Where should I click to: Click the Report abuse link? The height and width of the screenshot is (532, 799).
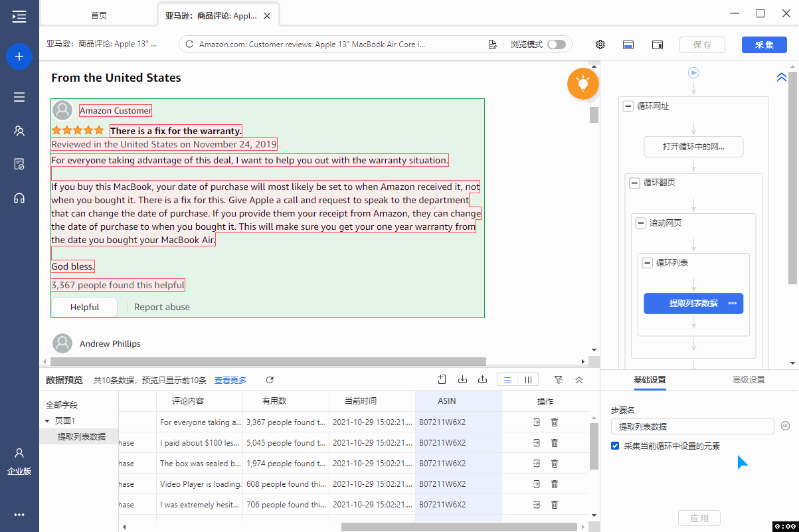[x=162, y=308]
